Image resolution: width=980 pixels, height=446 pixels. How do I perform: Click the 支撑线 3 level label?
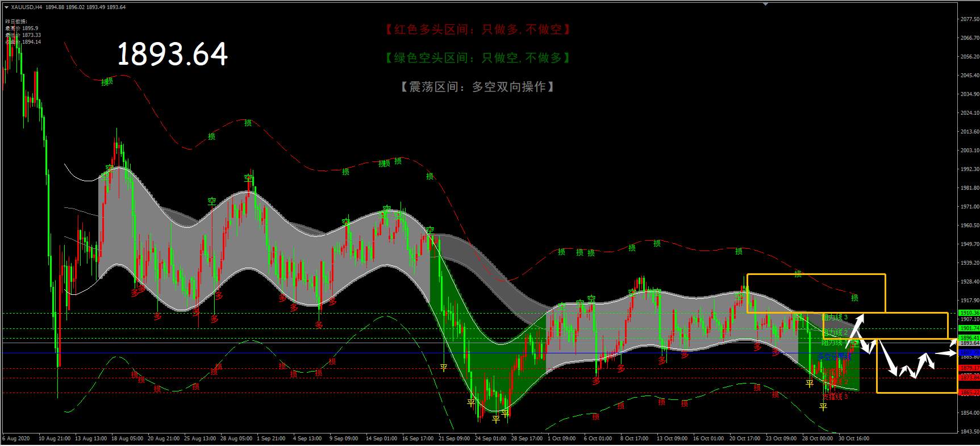(x=835, y=397)
